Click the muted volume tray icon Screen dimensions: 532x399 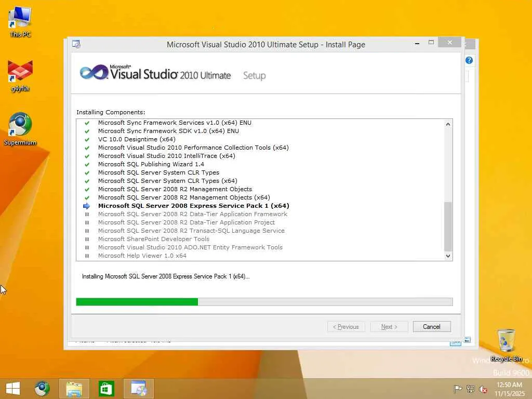pyautogui.click(x=483, y=389)
